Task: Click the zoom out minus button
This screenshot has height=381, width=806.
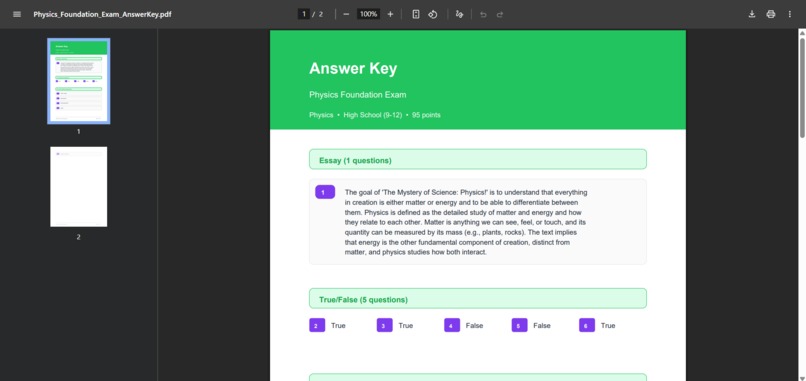Action: [346, 14]
